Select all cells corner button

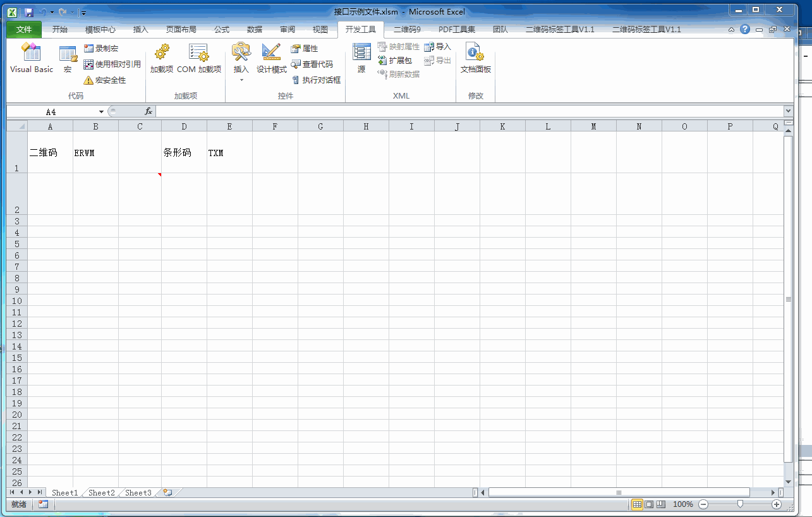tap(17, 126)
